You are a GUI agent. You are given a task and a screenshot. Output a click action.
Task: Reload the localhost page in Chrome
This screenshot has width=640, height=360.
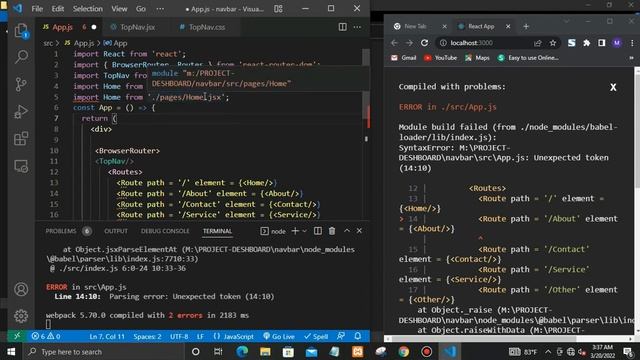coord(424,43)
